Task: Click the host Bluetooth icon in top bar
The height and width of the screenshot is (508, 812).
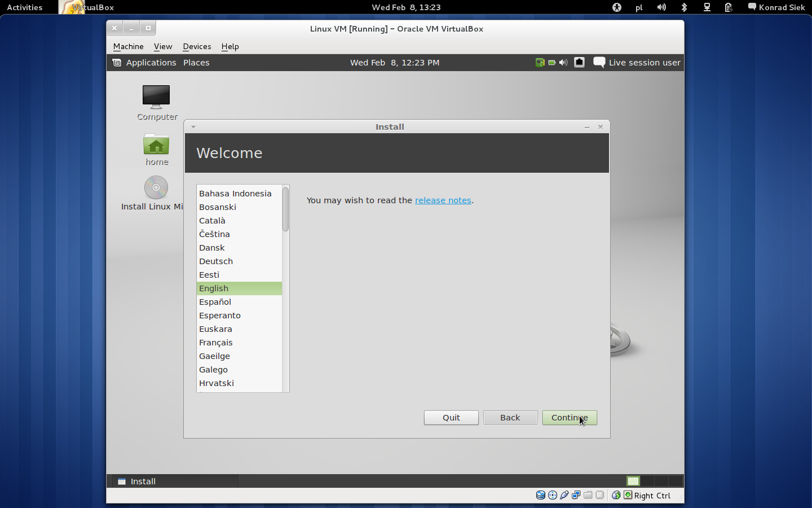Action: coord(684,7)
